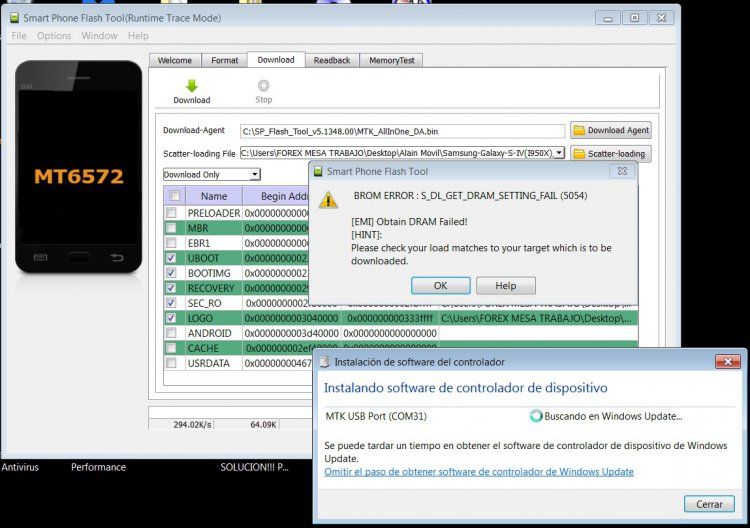Close the driver installation dialog
Image resolution: width=750 pixels, height=528 pixels.
pyautogui.click(x=728, y=362)
